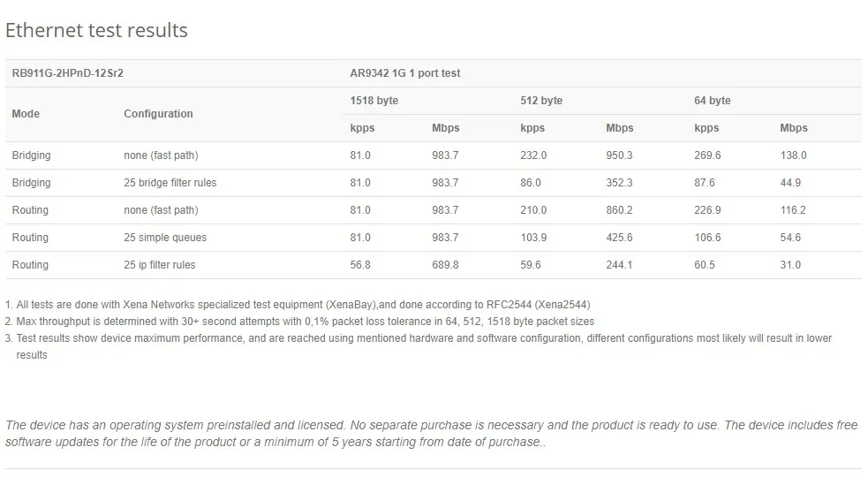
Task: Click the 1518 byte column header
Action: pos(374,101)
